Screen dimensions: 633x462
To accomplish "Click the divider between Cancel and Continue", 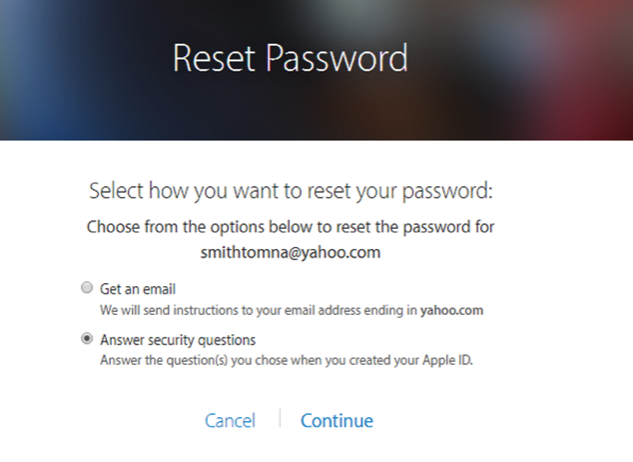I will pos(279,418).
